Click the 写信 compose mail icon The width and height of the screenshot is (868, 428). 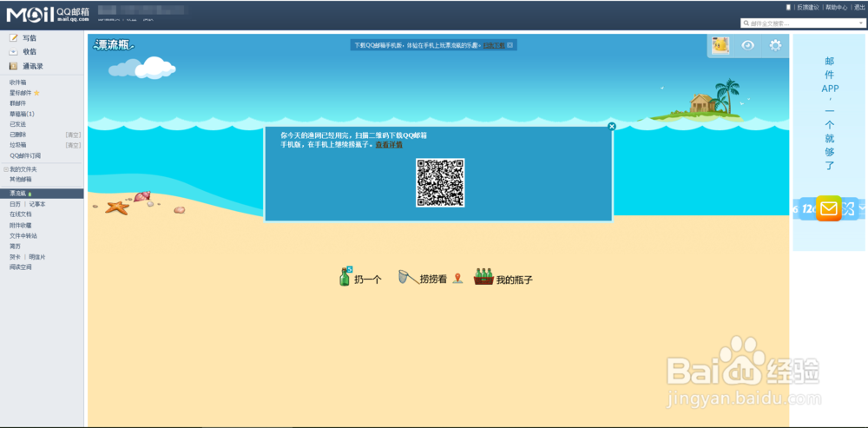[x=14, y=38]
